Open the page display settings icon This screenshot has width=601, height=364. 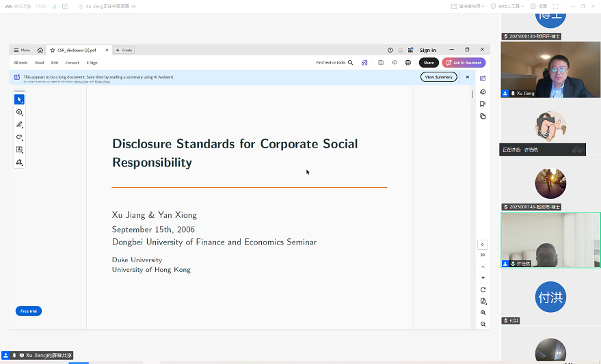click(483, 301)
